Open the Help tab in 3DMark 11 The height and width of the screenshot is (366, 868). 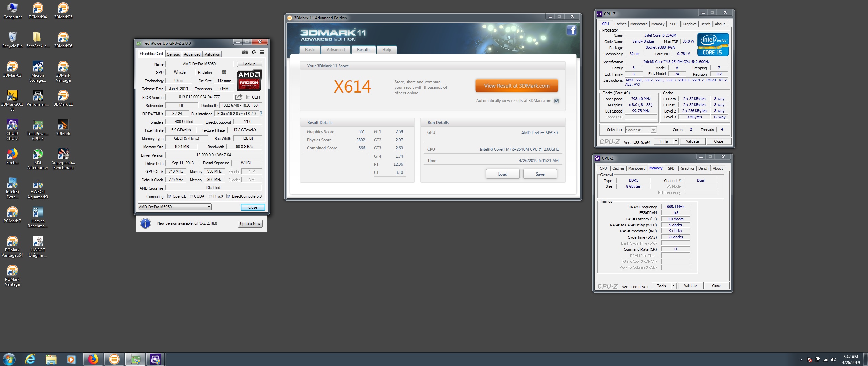point(387,50)
